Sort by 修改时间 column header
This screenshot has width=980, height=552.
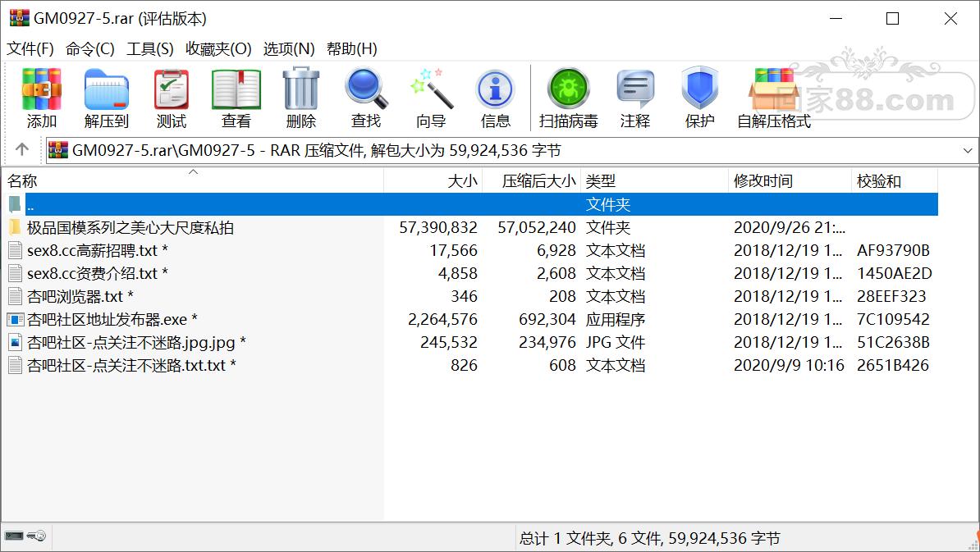coord(763,181)
